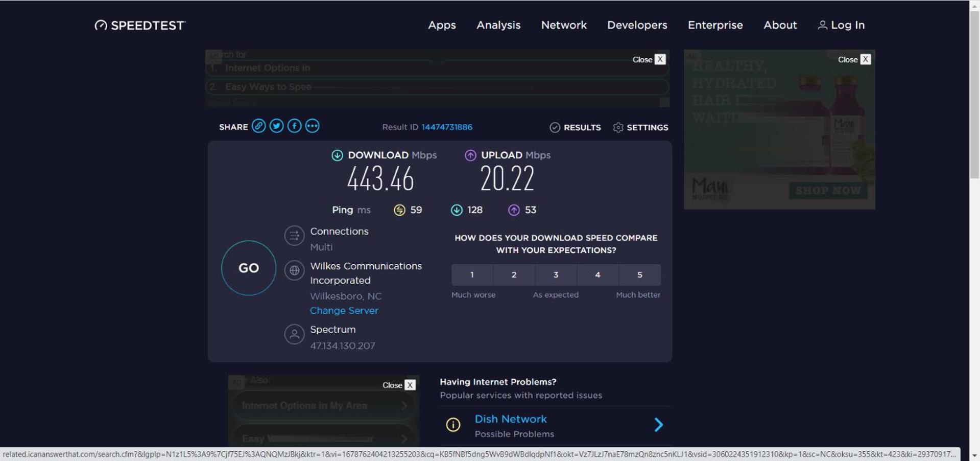Click the download ping icon next to 128

[457, 210]
